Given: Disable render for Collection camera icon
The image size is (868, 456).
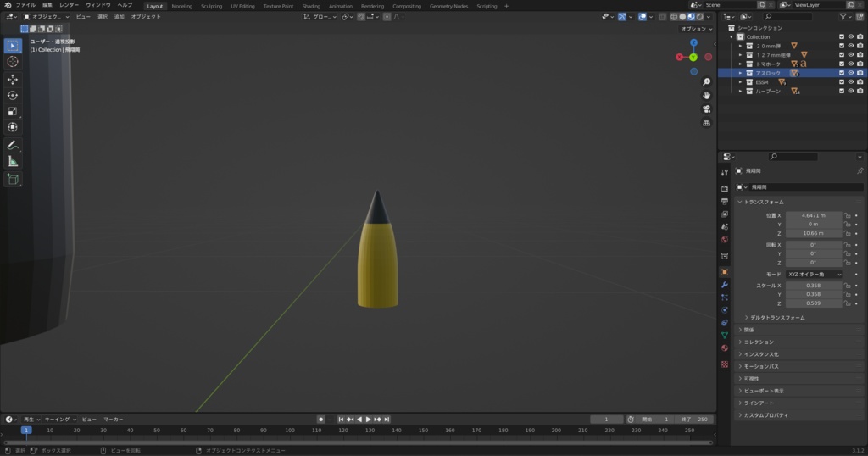Looking at the screenshot, I should [x=860, y=37].
